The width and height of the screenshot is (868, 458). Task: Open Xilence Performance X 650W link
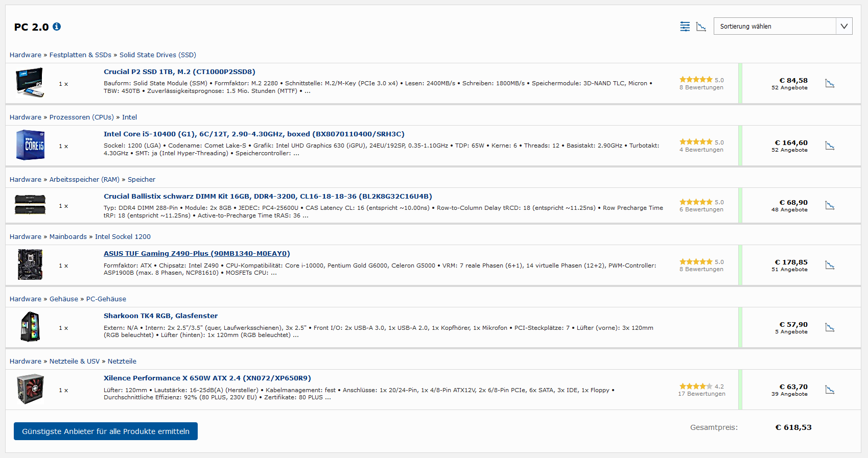[x=207, y=378]
